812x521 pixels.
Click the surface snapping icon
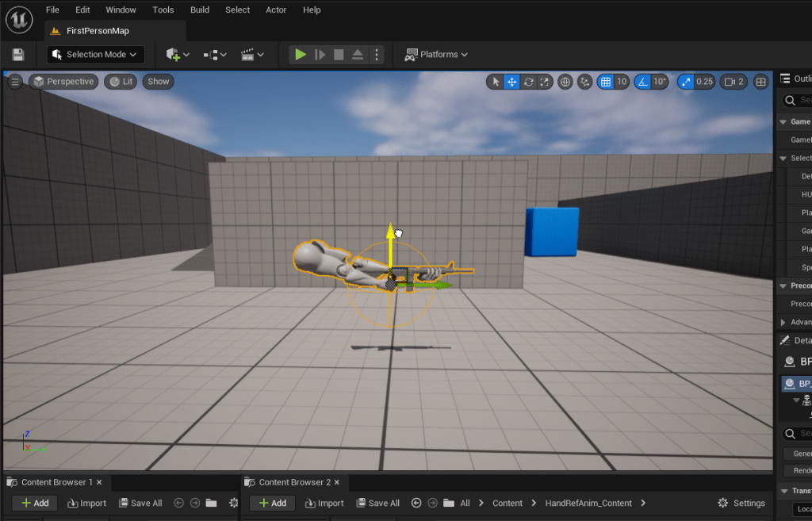click(585, 82)
